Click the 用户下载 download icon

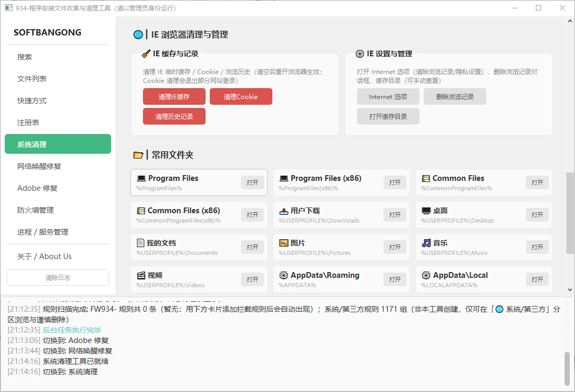(x=284, y=211)
